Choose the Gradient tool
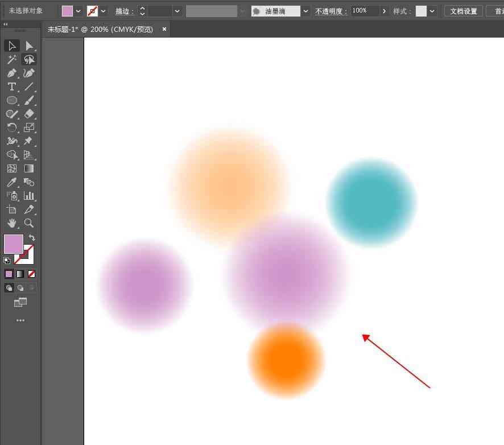504x445 pixels. [29, 168]
